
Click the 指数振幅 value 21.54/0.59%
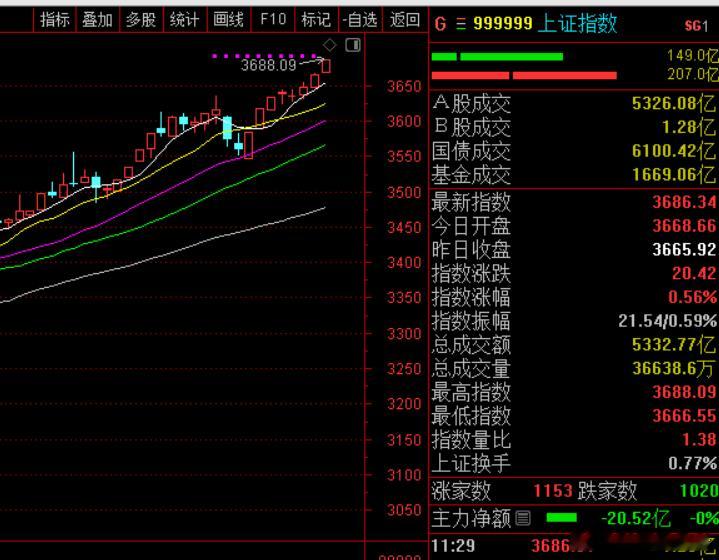(x=668, y=321)
